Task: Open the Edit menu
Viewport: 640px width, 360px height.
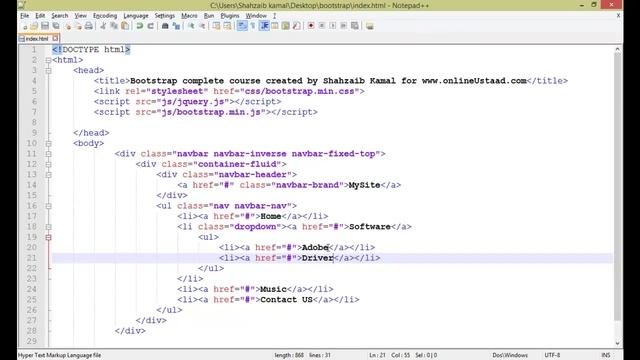Action: coord(40,16)
